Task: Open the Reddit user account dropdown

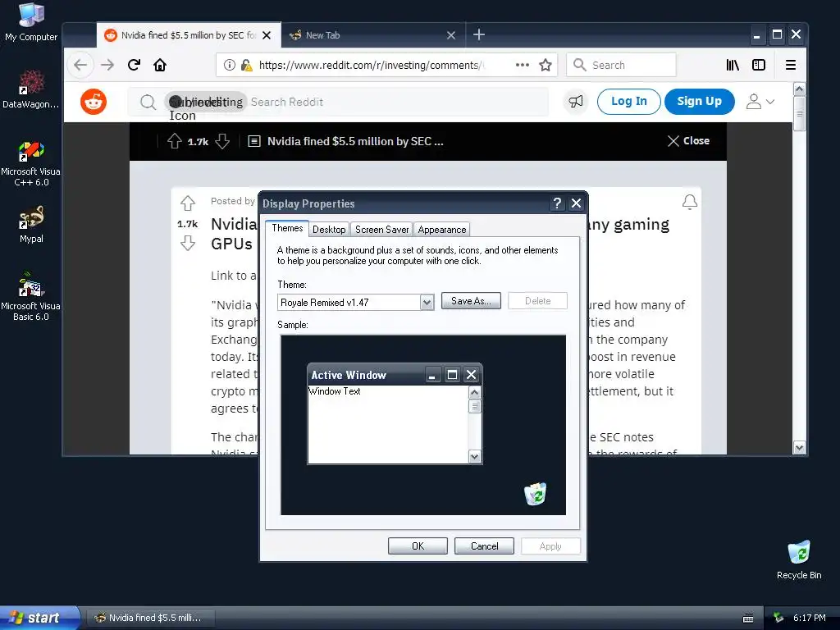Action: [760, 101]
